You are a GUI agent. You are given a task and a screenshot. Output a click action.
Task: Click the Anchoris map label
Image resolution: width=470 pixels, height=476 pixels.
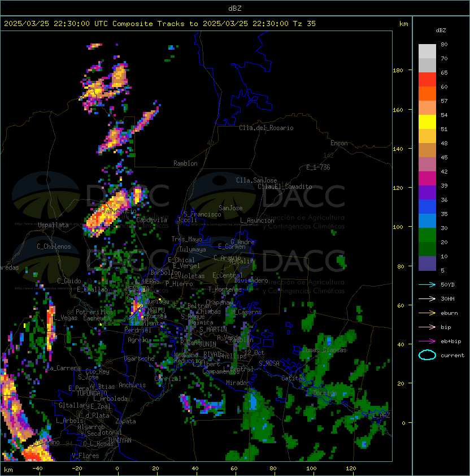(x=132, y=385)
